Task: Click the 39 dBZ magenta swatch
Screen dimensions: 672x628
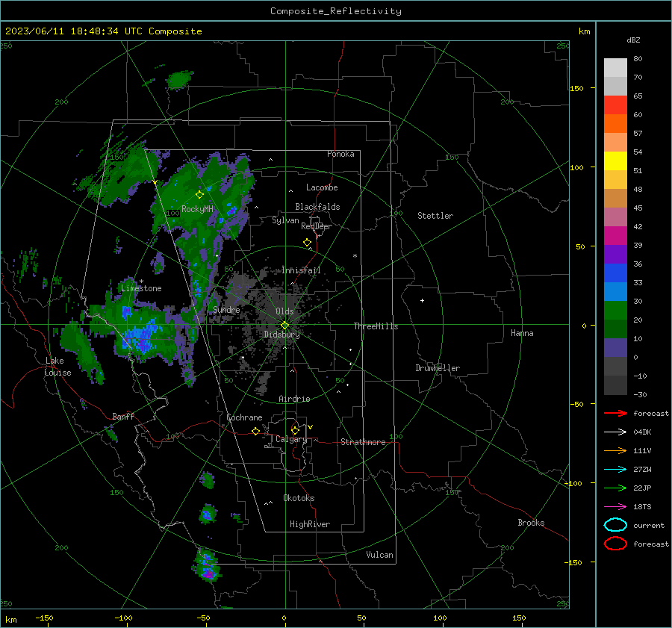Action: pos(615,235)
